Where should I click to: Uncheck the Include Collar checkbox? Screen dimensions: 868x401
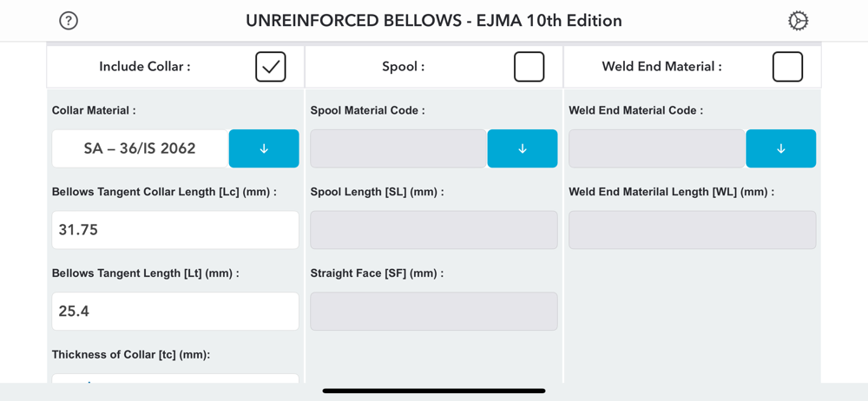[x=270, y=67]
